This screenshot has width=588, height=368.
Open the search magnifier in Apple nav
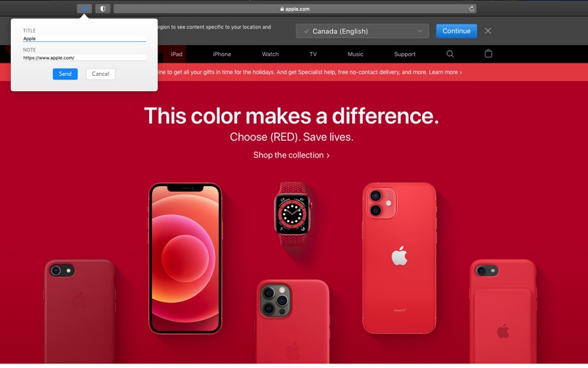[x=450, y=54]
